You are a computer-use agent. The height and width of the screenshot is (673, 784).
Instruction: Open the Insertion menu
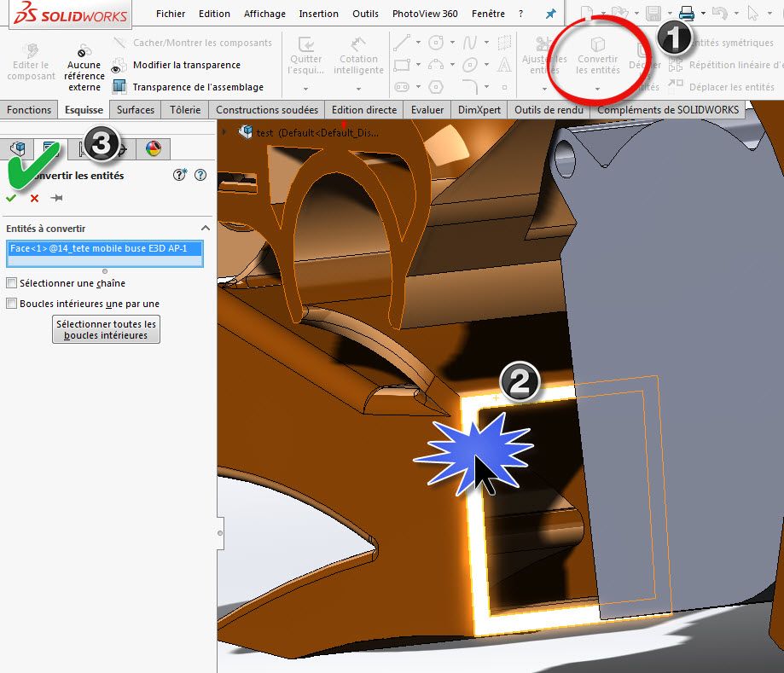click(x=318, y=14)
